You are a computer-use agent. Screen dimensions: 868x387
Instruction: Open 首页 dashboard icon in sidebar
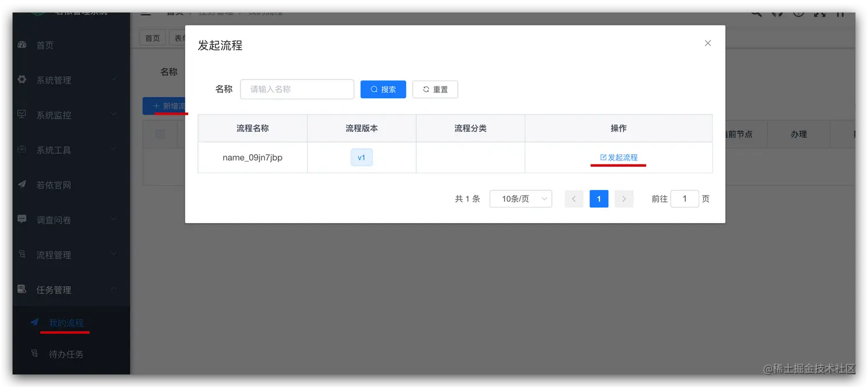(22, 45)
